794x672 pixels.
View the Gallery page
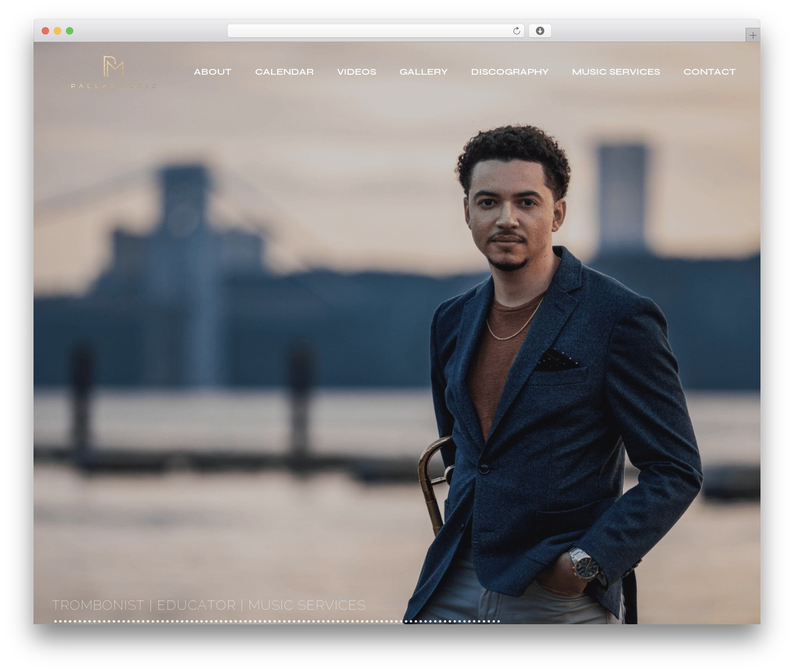coord(424,72)
